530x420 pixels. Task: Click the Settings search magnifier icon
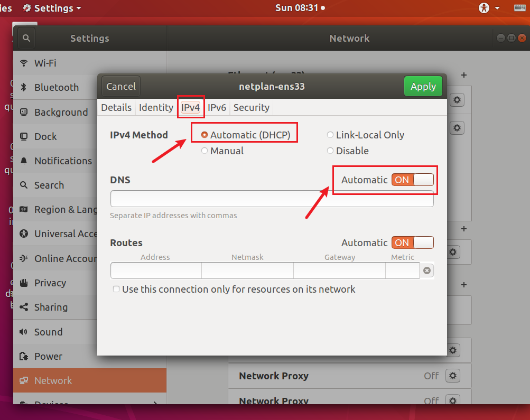coord(26,38)
